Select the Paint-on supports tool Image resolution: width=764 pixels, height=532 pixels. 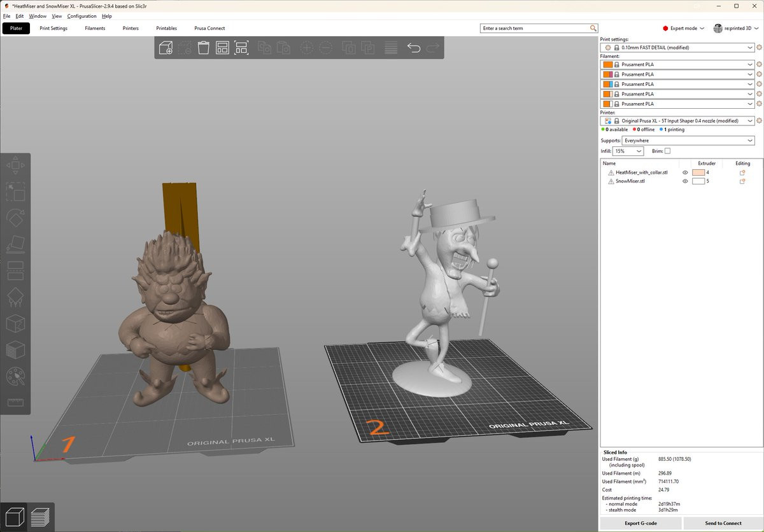click(x=15, y=297)
